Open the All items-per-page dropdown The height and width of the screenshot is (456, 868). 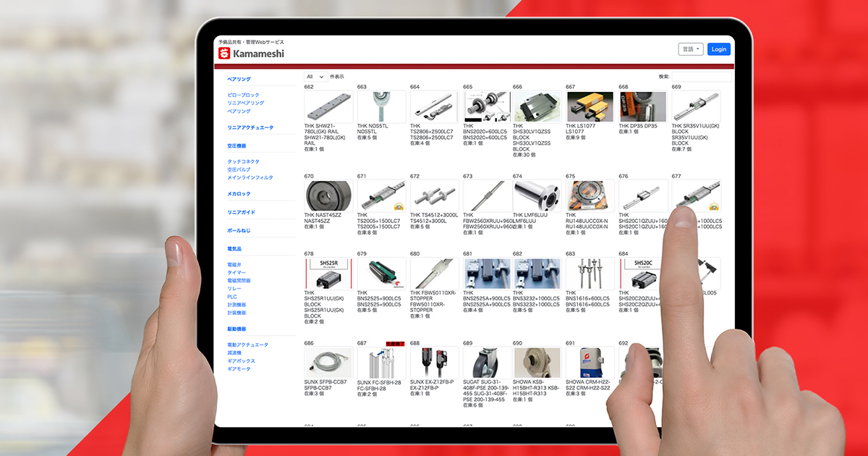315,76
